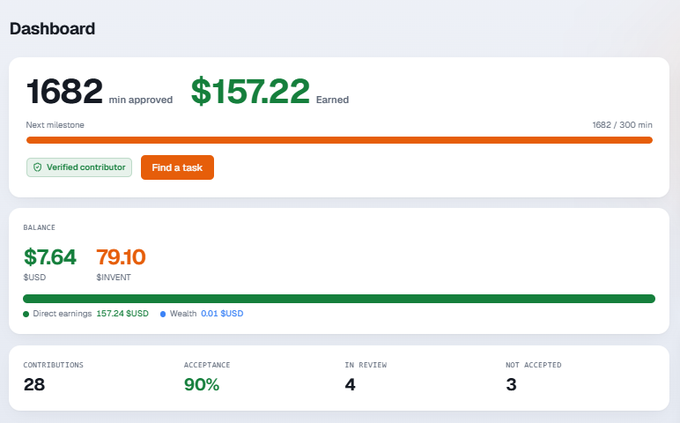The height and width of the screenshot is (423, 680).
Task: Click the contributions count 28
Action: (x=34, y=384)
